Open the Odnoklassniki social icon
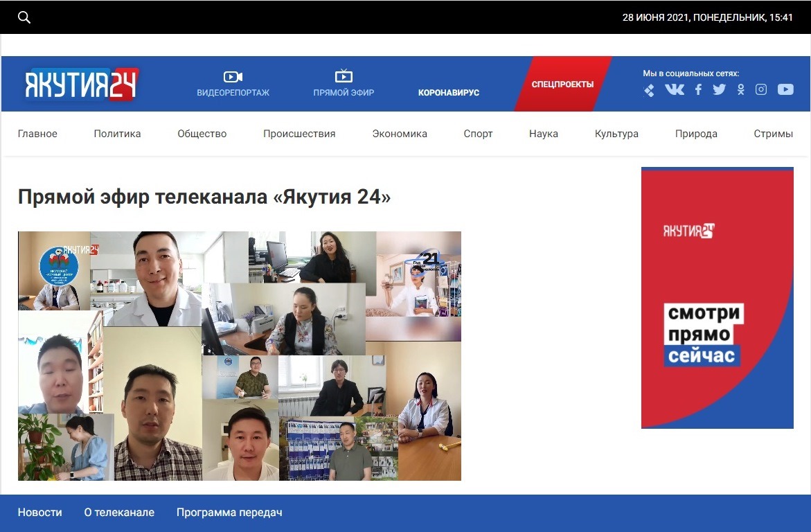Image resolution: width=811 pixels, height=532 pixels. (x=740, y=89)
